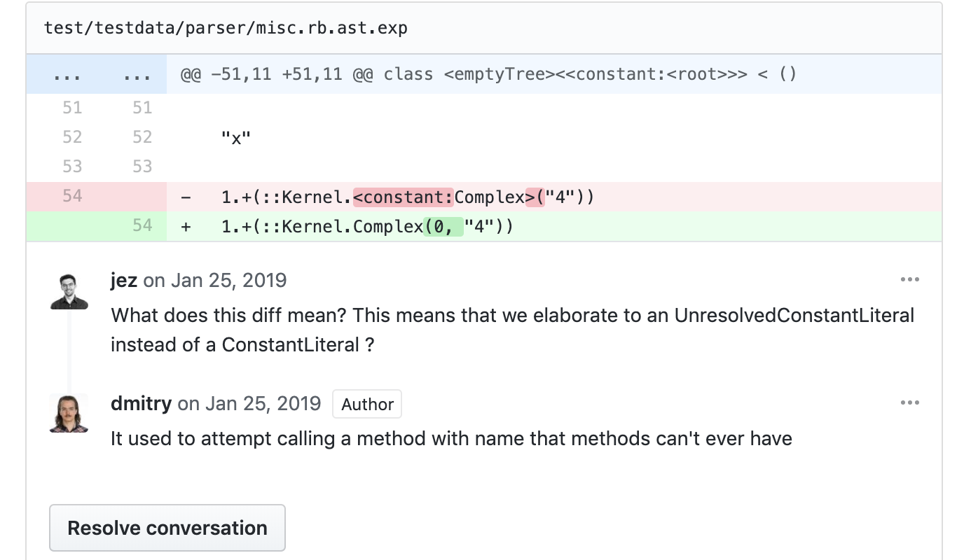Click the username dmitry
The image size is (964, 560).
[141, 403]
